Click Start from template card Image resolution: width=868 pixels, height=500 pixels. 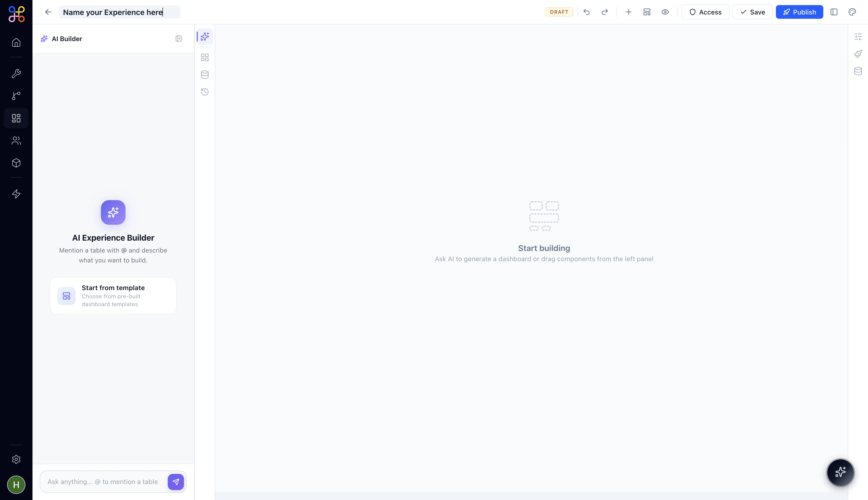pyautogui.click(x=113, y=296)
